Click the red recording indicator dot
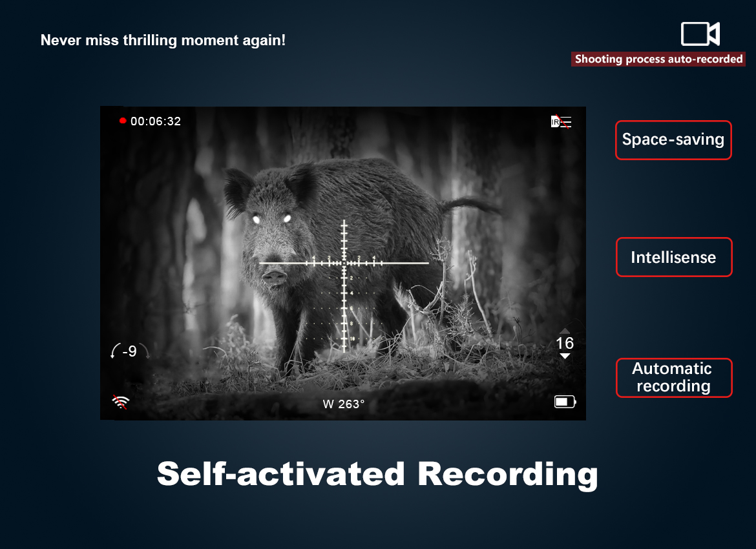 click(x=123, y=121)
